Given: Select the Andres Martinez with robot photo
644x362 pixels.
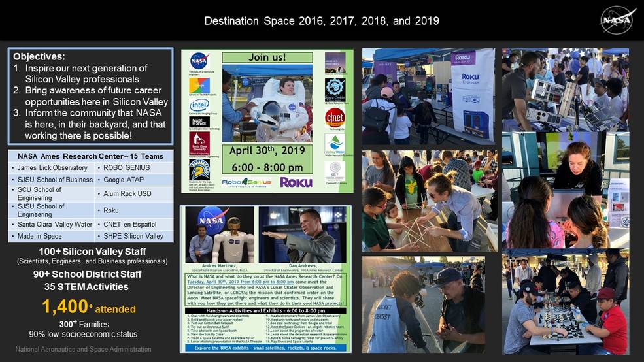Looking at the screenshot, I should point(220,235).
